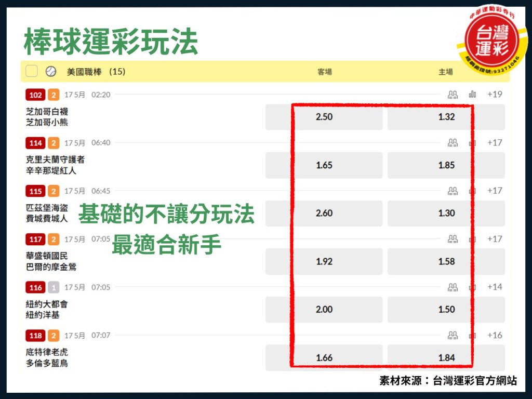Open head-to-head icon for game 102
This screenshot has width=532, height=399.
453,95
